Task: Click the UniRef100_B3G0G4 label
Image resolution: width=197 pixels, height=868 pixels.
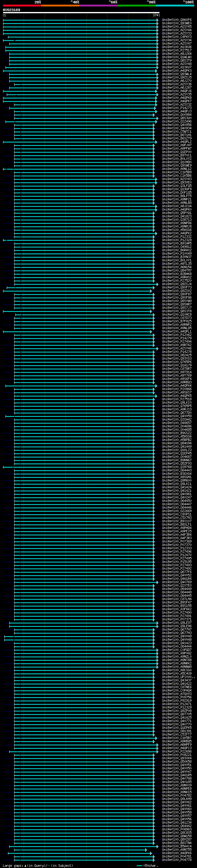Action: pyautogui.click(x=176, y=474)
